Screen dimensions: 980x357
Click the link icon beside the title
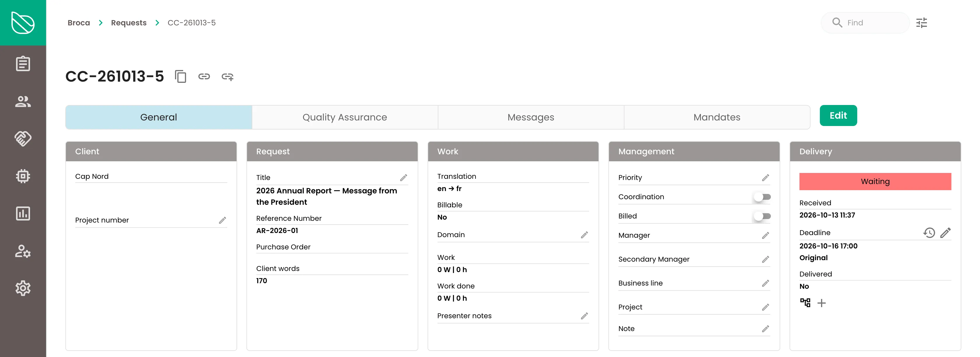[204, 76]
